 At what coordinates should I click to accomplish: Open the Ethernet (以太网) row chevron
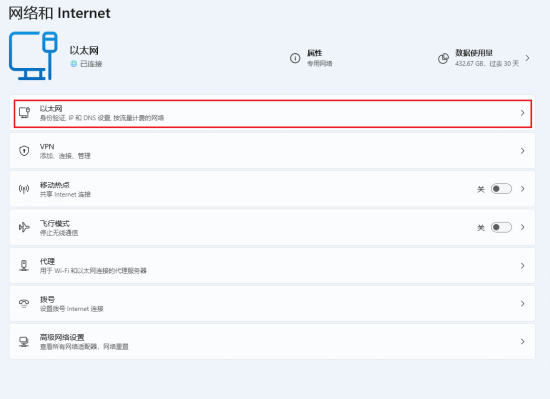pyautogui.click(x=523, y=113)
